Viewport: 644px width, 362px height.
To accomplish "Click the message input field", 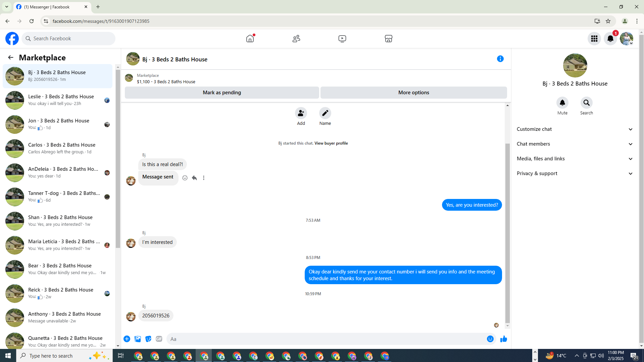I will click(326, 339).
